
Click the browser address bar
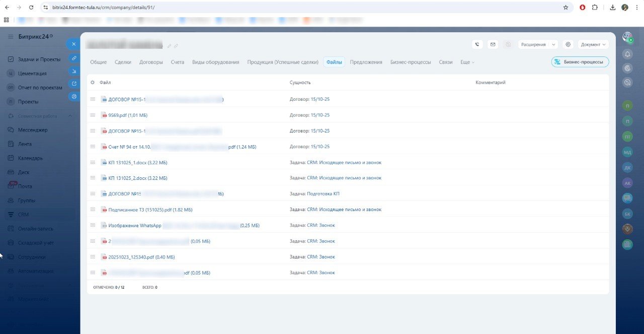(x=307, y=8)
